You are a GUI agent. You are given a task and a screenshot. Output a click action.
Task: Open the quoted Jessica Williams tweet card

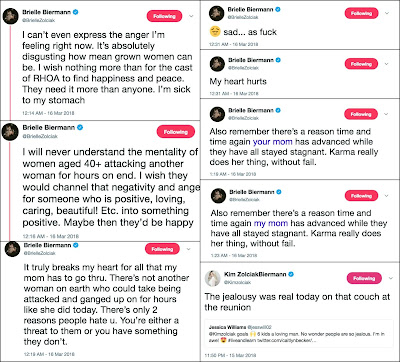click(x=299, y=333)
